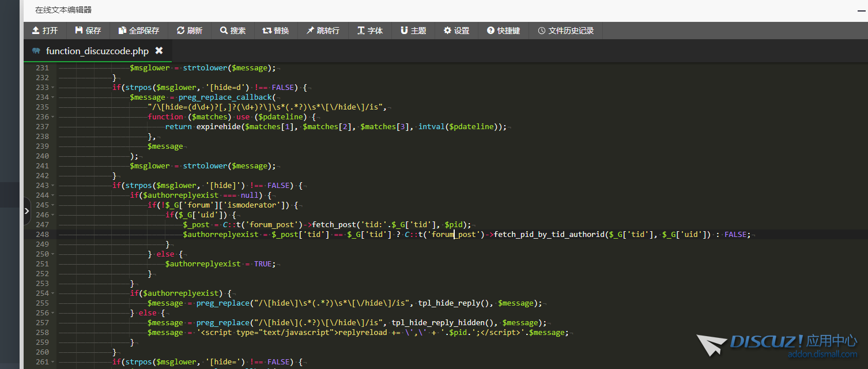Choose 全部保存 to save all files
Image resolution: width=868 pixels, height=369 pixels.
[139, 31]
